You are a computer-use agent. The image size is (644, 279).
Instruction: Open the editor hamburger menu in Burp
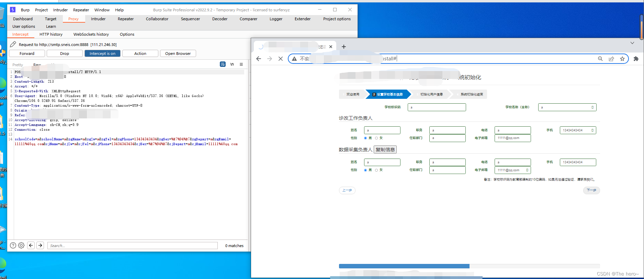click(241, 64)
